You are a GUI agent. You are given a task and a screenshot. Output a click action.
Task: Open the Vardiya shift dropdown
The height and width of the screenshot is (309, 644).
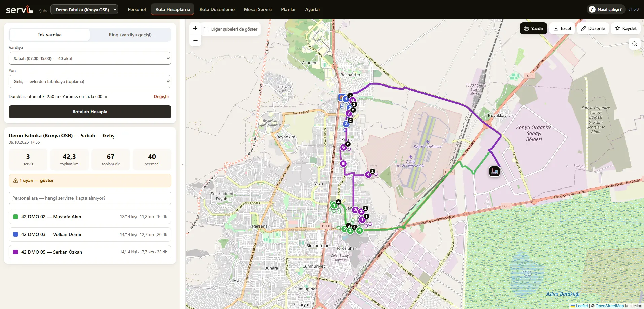click(x=90, y=58)
